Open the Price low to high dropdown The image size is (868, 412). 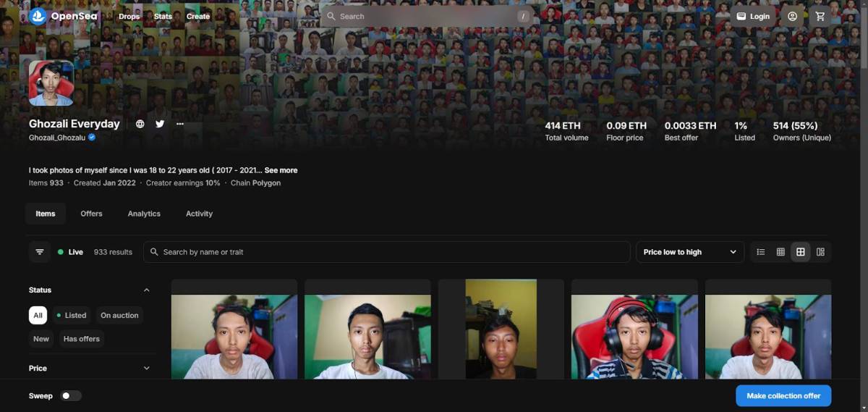pyautogui.click(x=689, y=252)
